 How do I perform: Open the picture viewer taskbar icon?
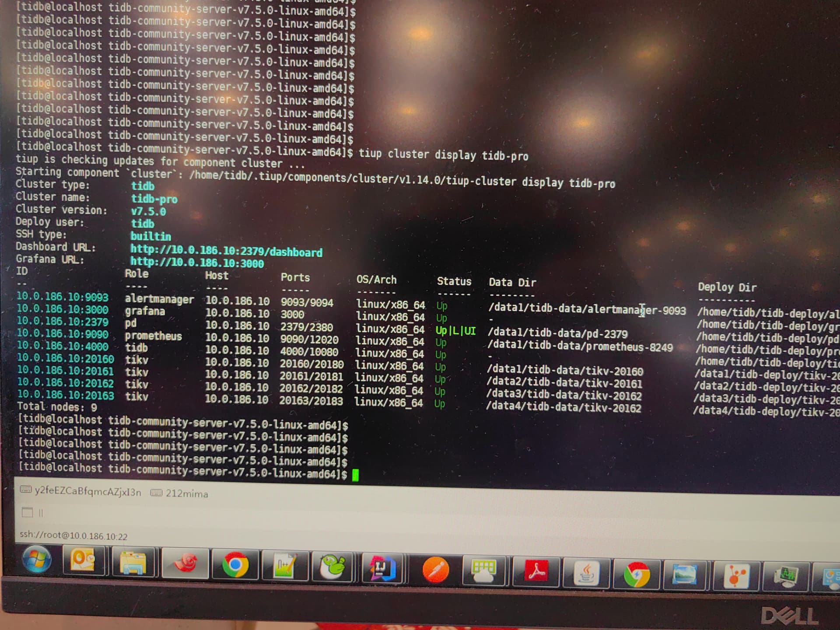point(685,575)
